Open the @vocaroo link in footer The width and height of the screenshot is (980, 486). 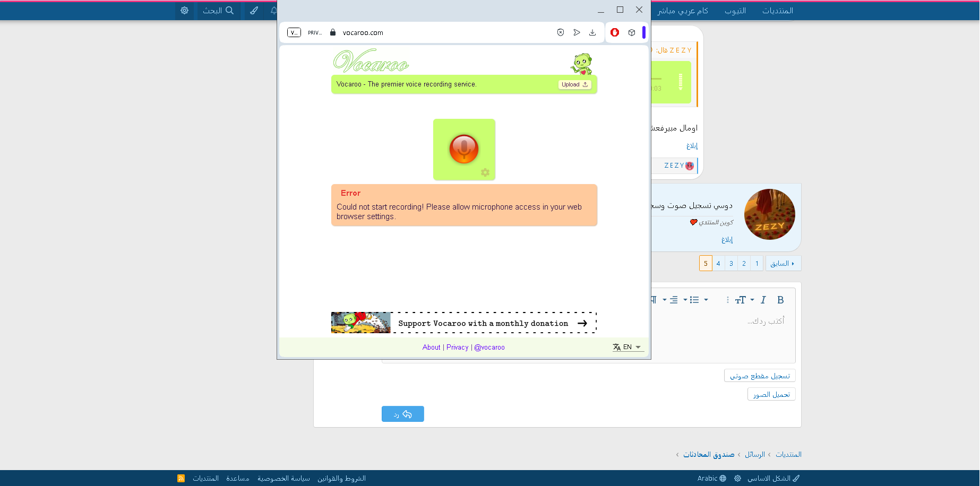[489, 348]
